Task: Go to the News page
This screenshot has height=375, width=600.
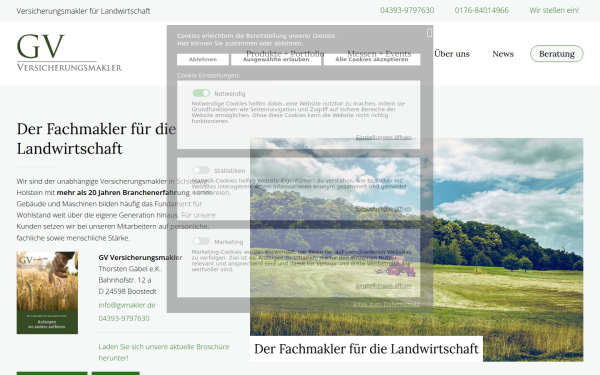Action: click(503, 54)
